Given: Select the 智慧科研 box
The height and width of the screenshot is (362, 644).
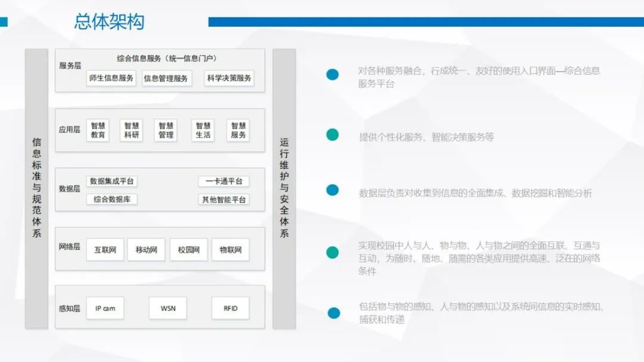Looking at the screenshot, I should (131, 130).
